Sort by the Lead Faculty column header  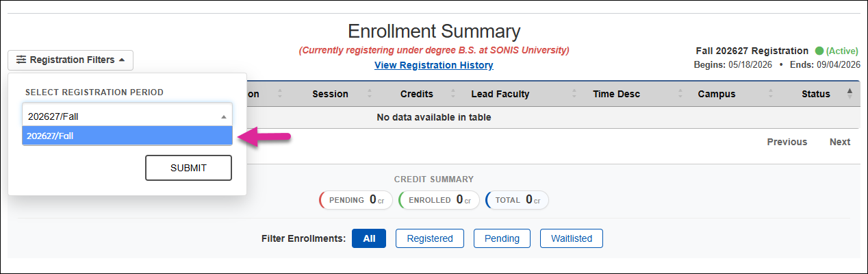pyautogui.click(x=500, y=94)
